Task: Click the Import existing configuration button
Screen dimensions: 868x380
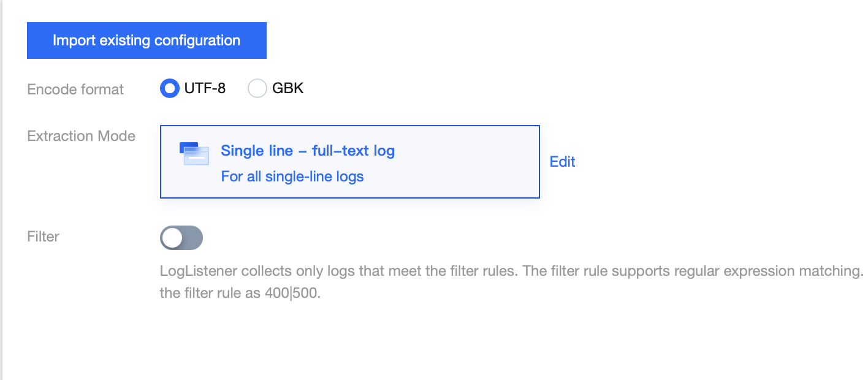Action: 147,40
